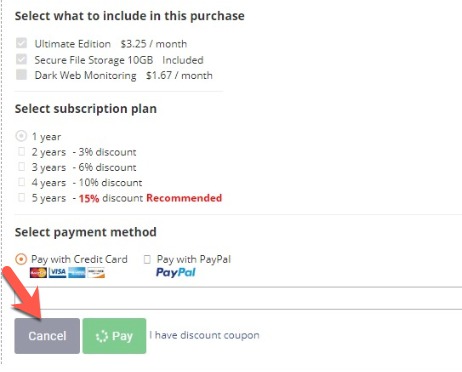Click the spinner icon on Pay button
Image resolution: width=462 pixels, height=372 pixels.
pos(102,336)
